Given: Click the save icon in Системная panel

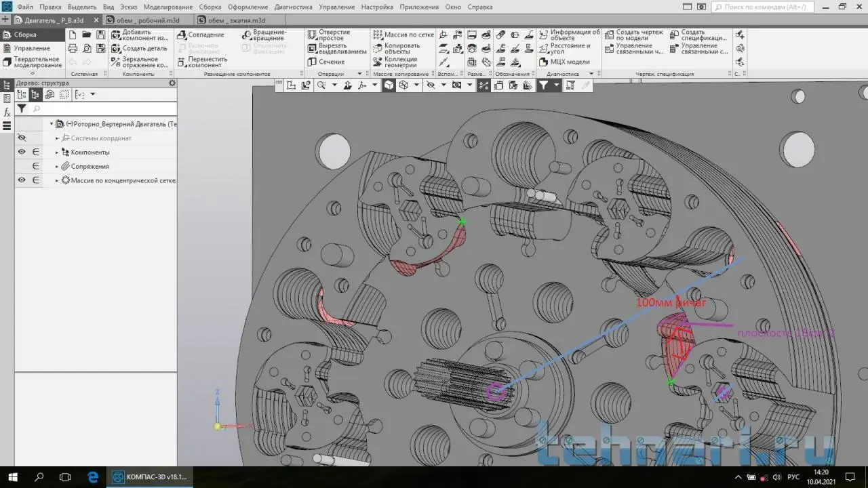Looking at the screenshot, I should (101, 35).
